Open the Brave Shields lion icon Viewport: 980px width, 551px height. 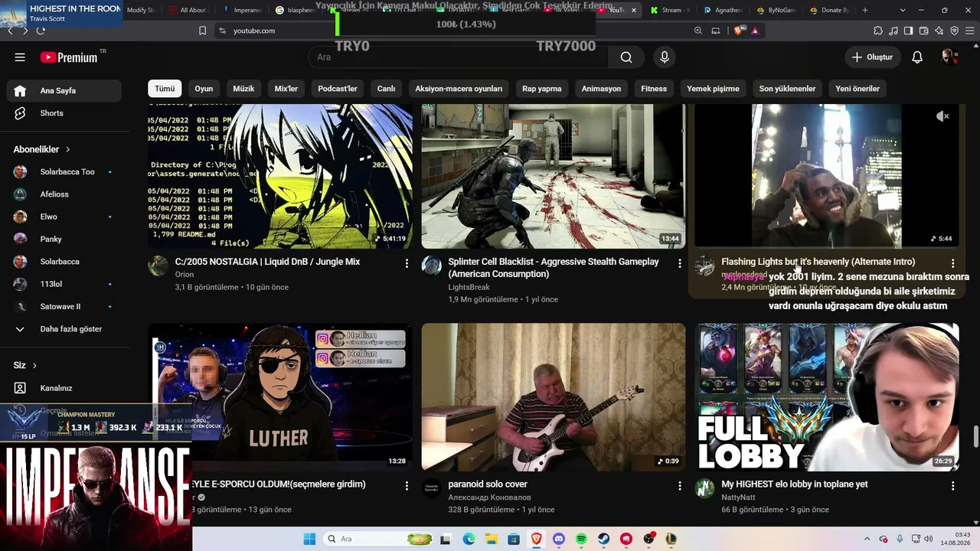[x=738, y=31]
